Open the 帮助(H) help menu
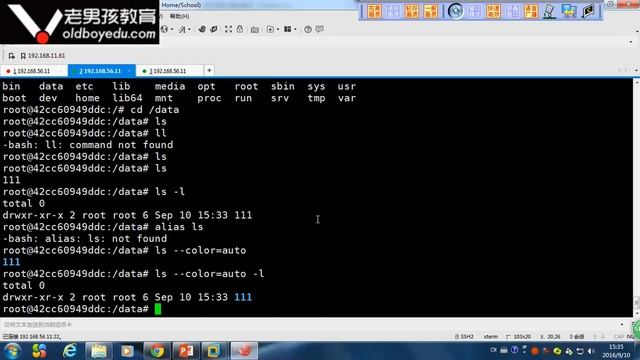This screenshot has width=640, height=360. (179, 16)
